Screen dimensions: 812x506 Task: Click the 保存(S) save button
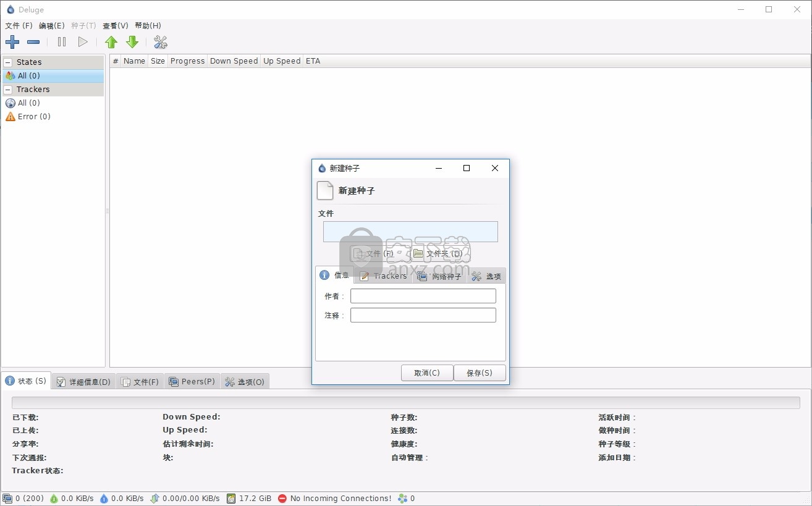point(480,373)
